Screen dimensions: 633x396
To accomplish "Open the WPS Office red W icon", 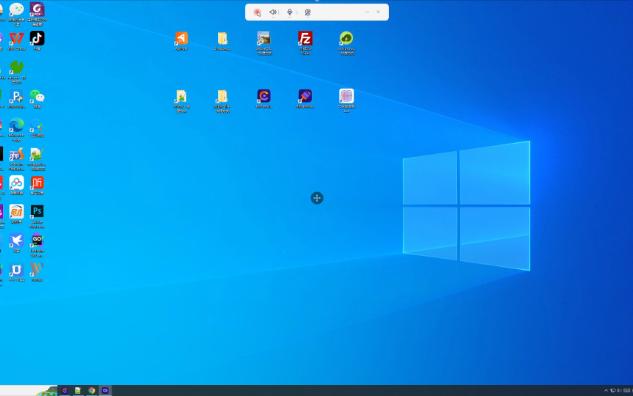I will tap(17, 39).
